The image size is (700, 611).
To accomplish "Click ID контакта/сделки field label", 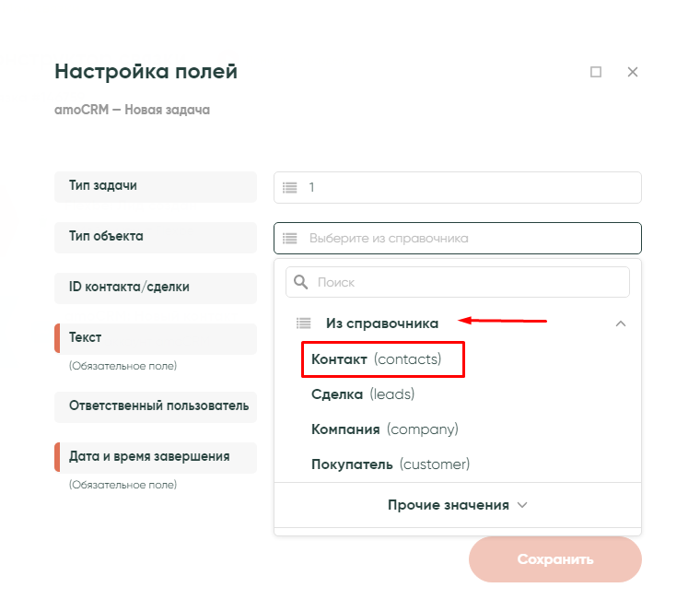I will click(x=129, y=288).
